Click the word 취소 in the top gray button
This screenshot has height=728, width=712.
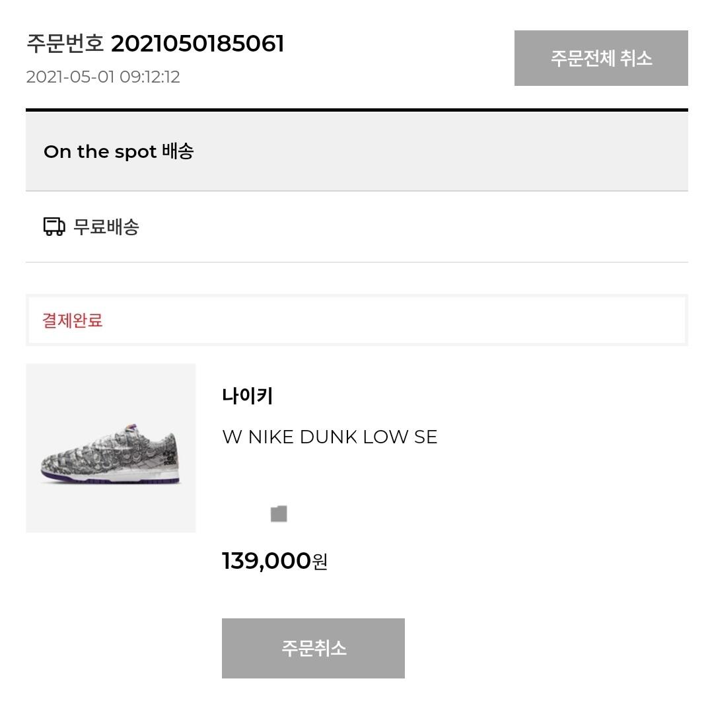coord(635,58)
